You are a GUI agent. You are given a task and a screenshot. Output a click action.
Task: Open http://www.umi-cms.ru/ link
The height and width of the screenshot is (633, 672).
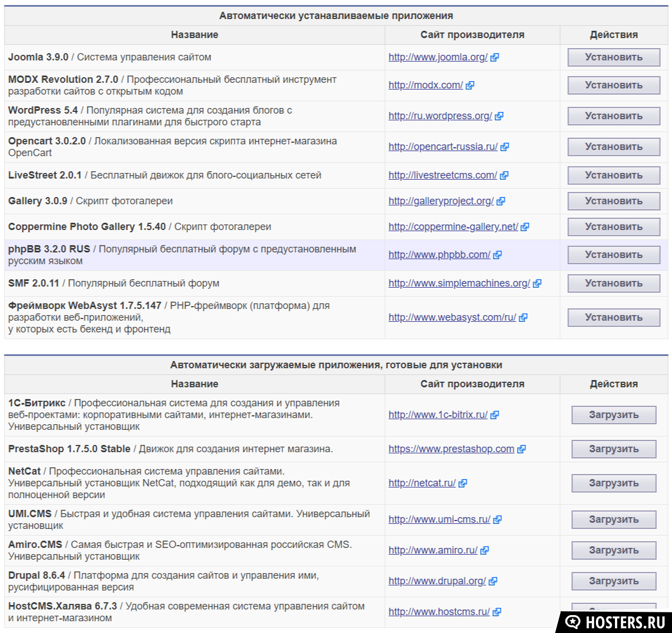coord(439,519)
